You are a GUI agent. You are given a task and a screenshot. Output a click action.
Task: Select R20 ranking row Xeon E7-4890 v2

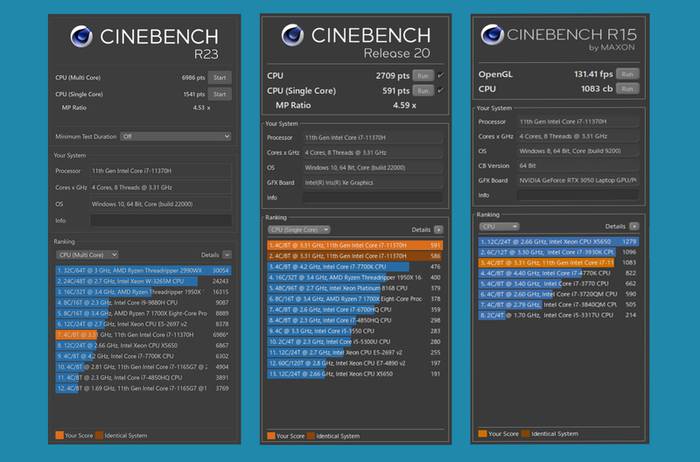(x=355, y=363)
